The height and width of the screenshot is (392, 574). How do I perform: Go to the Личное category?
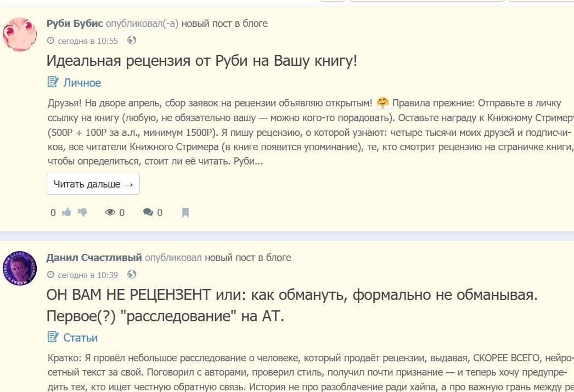(x=82, y=83)
